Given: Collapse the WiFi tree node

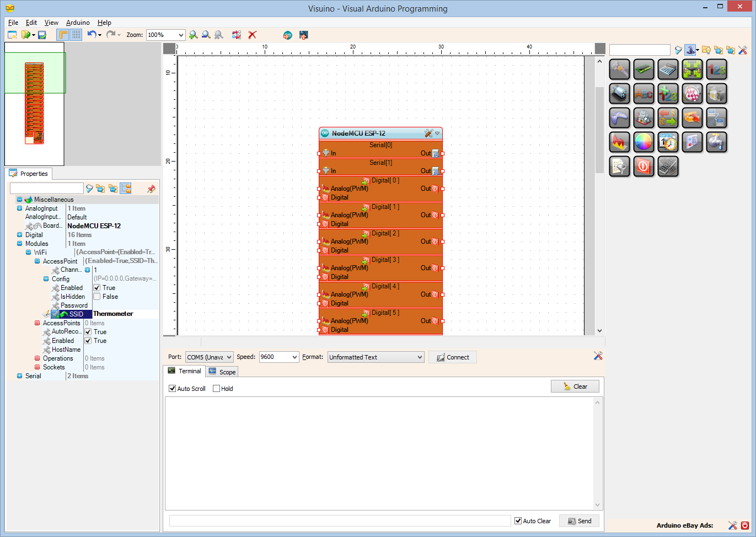Looking at the screenshot, I should 28,253.
